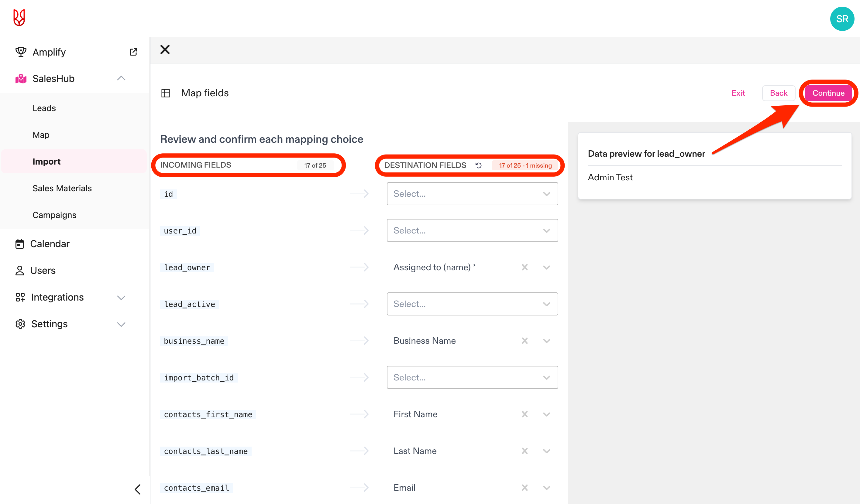Screen dimensions: 860x504
Task: Open destination dropdown for lead_active
Action: (472, 304)
